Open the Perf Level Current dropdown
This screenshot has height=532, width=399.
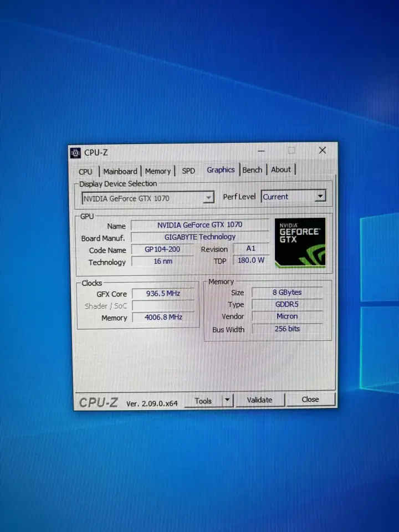pos(294,196)
